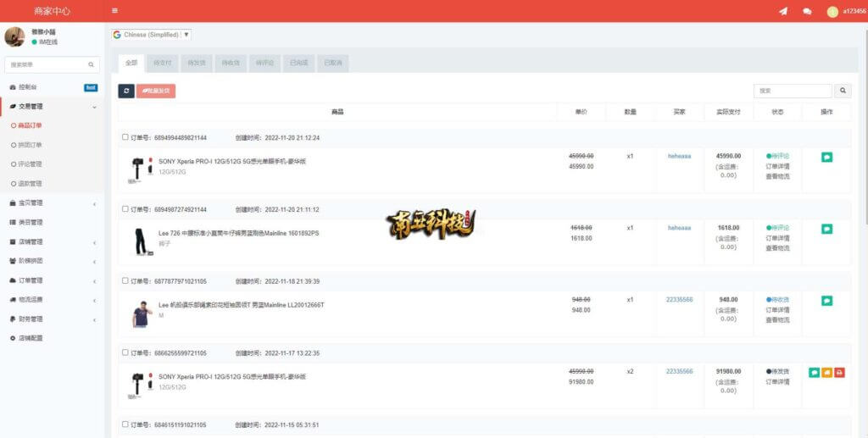Click the sidebar menu search field
Viewport: 868px width, 438px height.
[52, 64]
